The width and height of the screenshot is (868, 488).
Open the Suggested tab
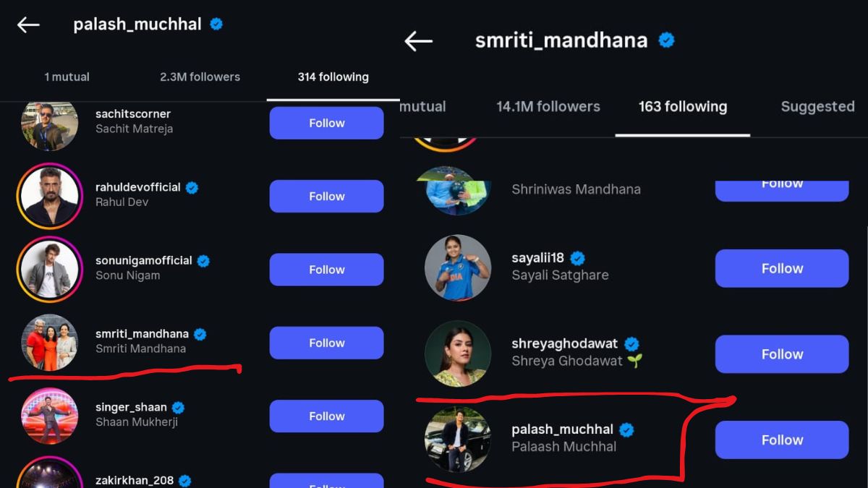817,106
